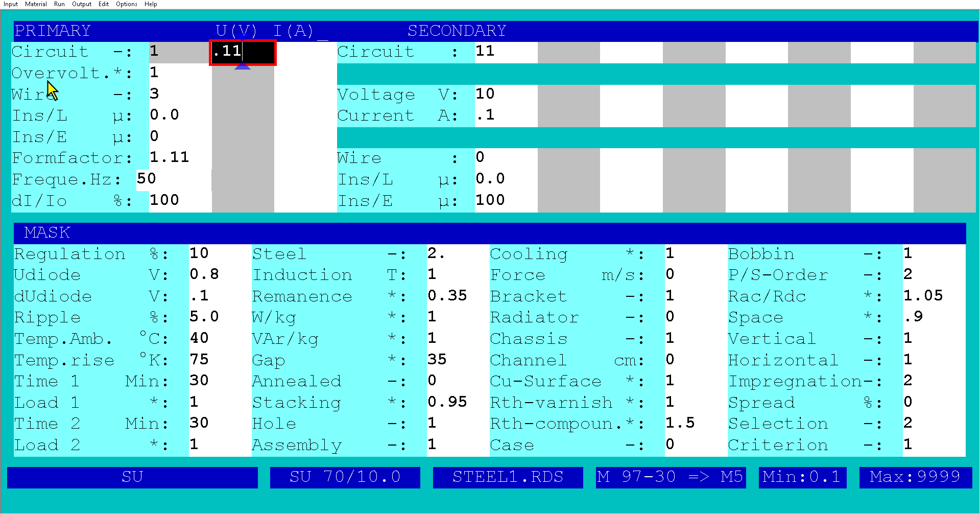
Task: Open the Edit menu
Action: pos(103,4)
